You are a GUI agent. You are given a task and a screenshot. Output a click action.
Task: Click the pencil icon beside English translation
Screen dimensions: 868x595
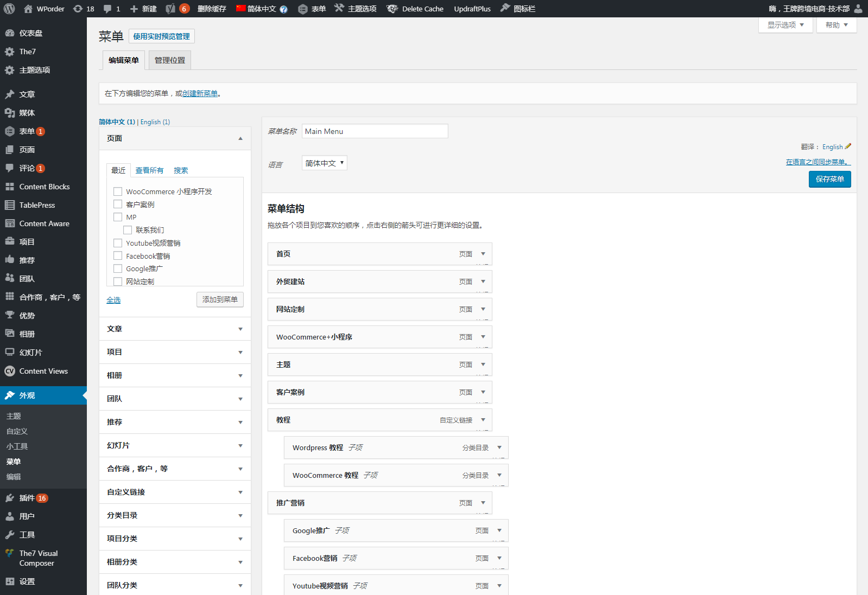[x=848, y=146]
